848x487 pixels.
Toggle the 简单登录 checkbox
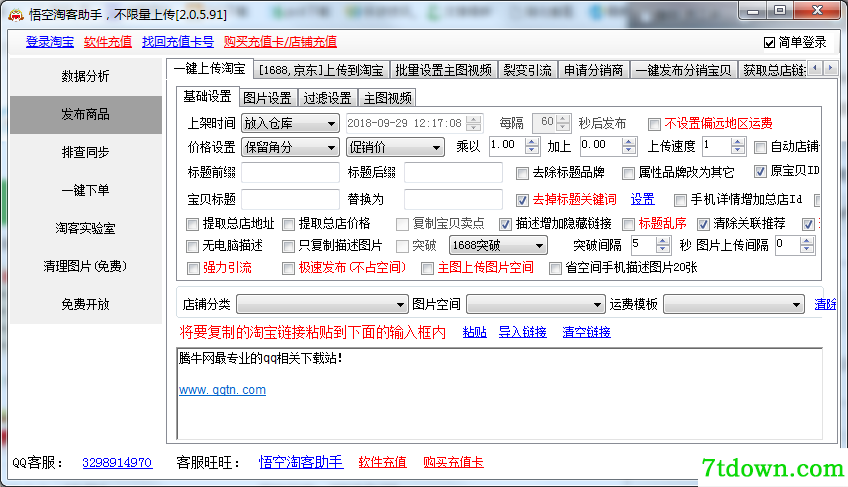[x=770, y=42]
